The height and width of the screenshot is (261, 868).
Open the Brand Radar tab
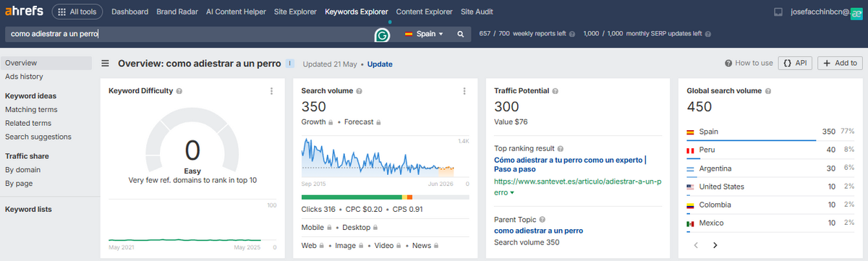coord(177,12)
